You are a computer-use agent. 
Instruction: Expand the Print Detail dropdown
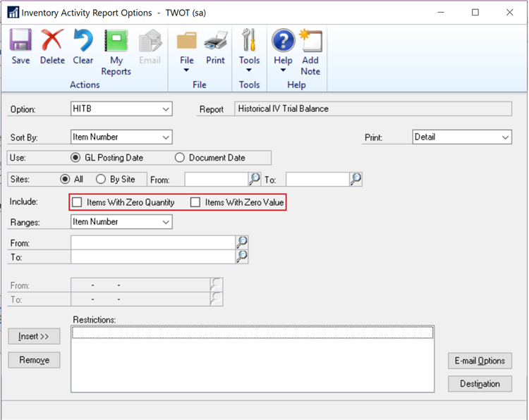point(505,137)
